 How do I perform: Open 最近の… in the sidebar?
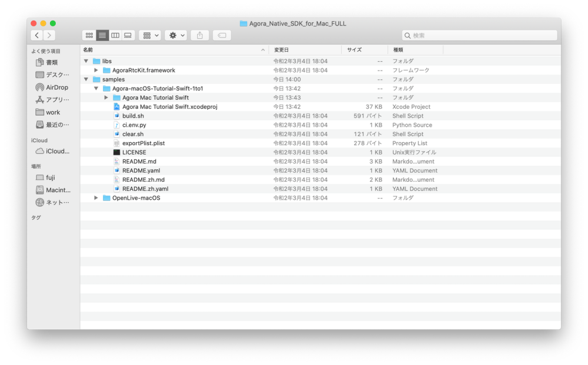pyautogui.click(x=52, y=125)
